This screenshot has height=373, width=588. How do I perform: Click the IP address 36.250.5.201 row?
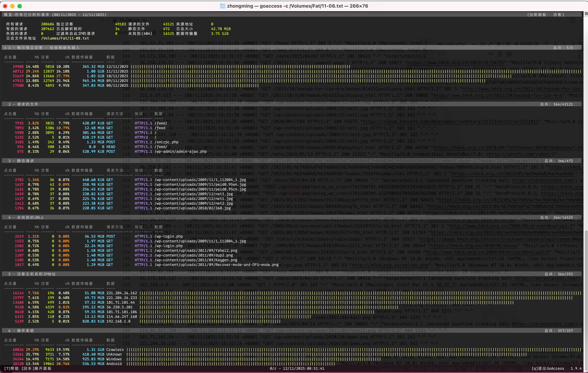[119, 307]
